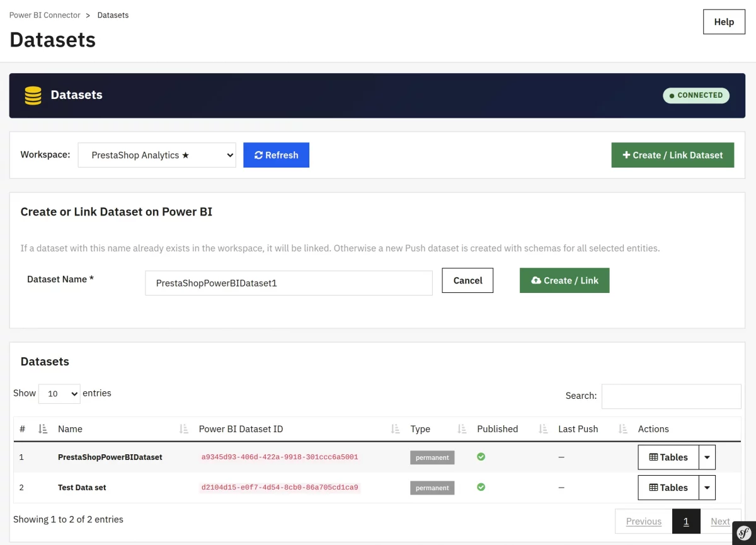Select page 1 in pagination
This screenshot has width=756, height=545.
pyautogui.click(x=686, y=522)
